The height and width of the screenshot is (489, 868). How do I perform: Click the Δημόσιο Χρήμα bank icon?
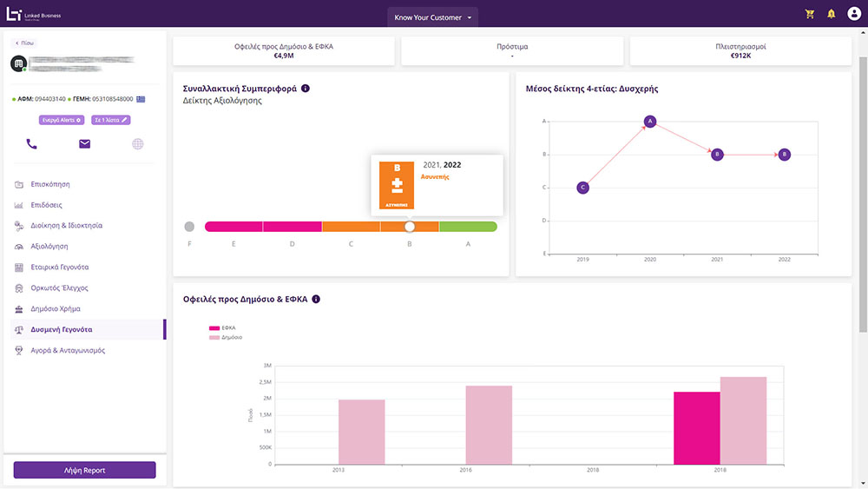[x=19, y=309]
